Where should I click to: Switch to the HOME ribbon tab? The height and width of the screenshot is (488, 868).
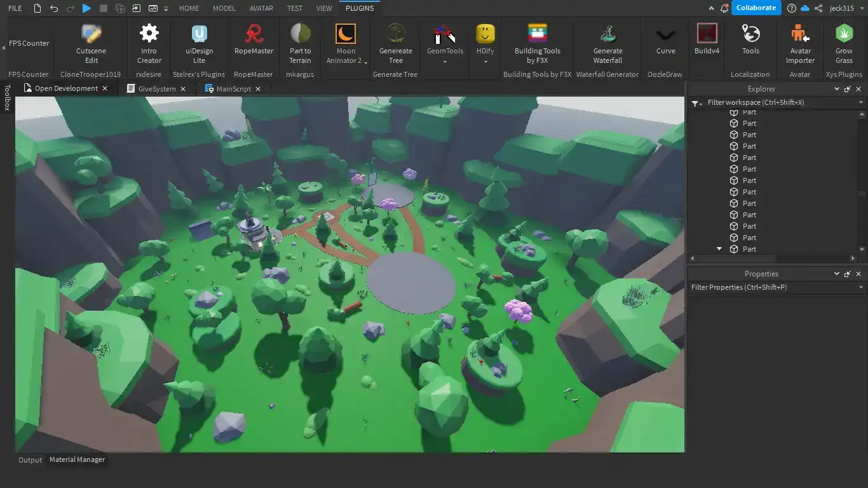pyautogui.click(x=189, y=8)
